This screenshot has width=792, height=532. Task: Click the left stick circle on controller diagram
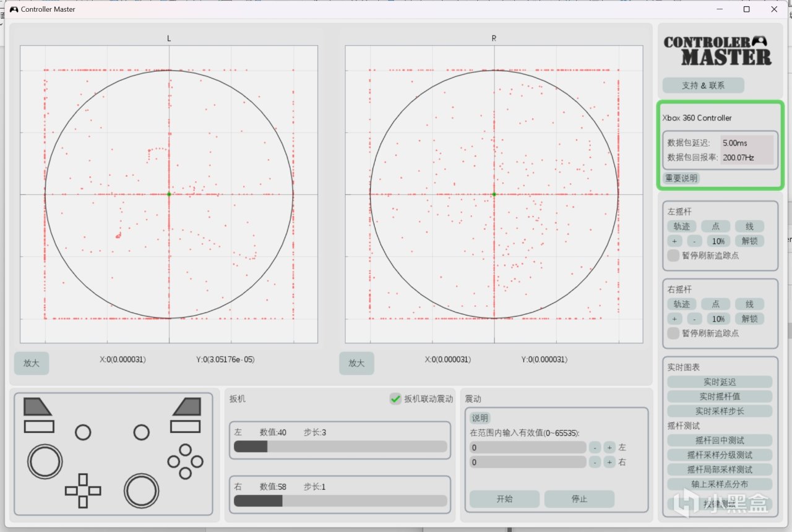(45, 461)
